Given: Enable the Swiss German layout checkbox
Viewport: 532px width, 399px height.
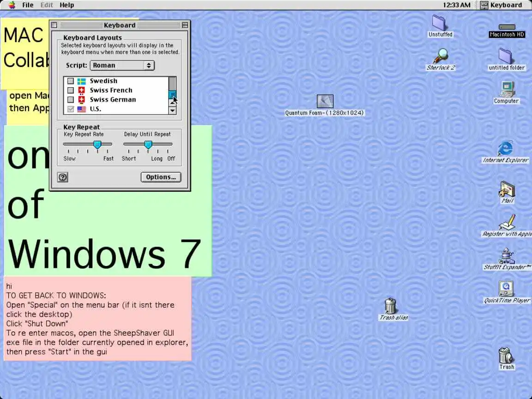Looking at the screenshot, I should pyautogui.click(x=71, y=99).
